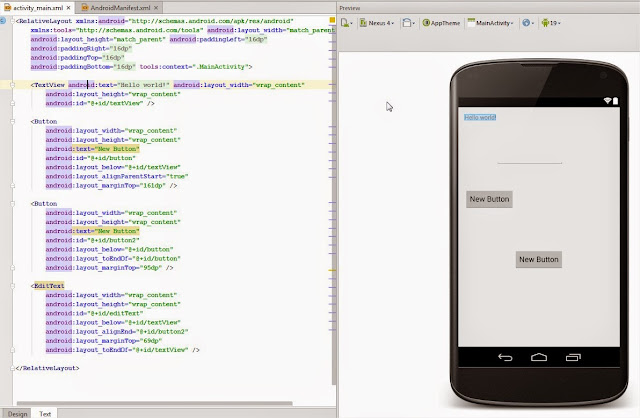This screenshot has height=418, width=640.
Task: Click the android:paddingRight="16dp" line
Action: tap(81, 49)
